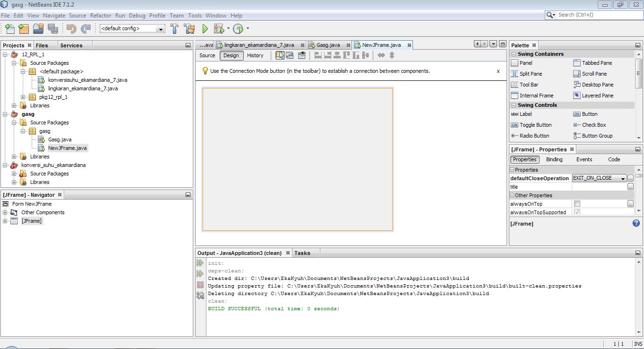644x349 pixels.
Task: Click the New File toolbar icon
Action: 10,29
